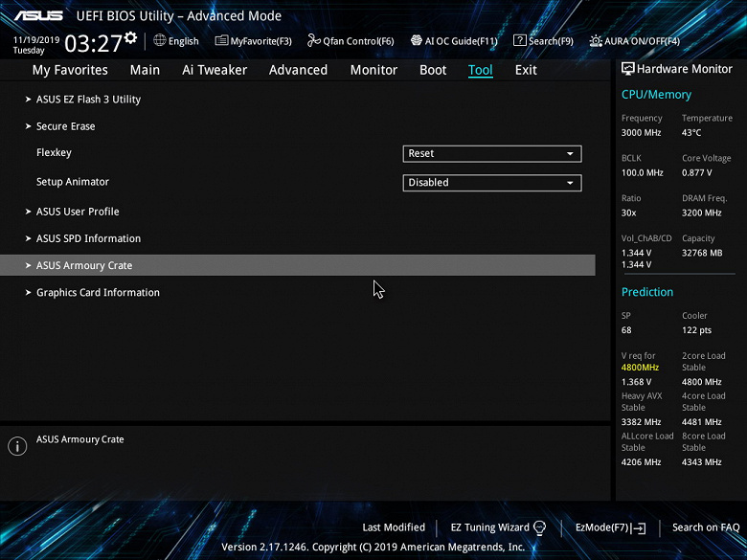Click the AURA ON/OFF light icon

[596, 41]
